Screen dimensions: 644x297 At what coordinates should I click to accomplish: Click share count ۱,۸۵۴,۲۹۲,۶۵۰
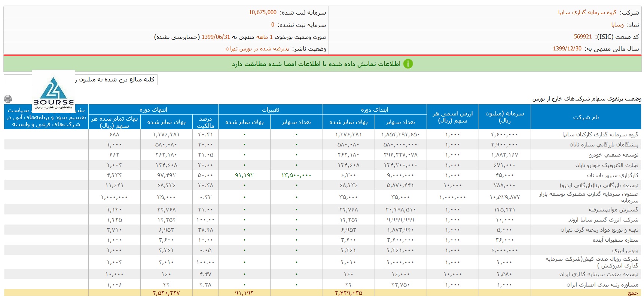pyautogui.click(x=400, y=134)
